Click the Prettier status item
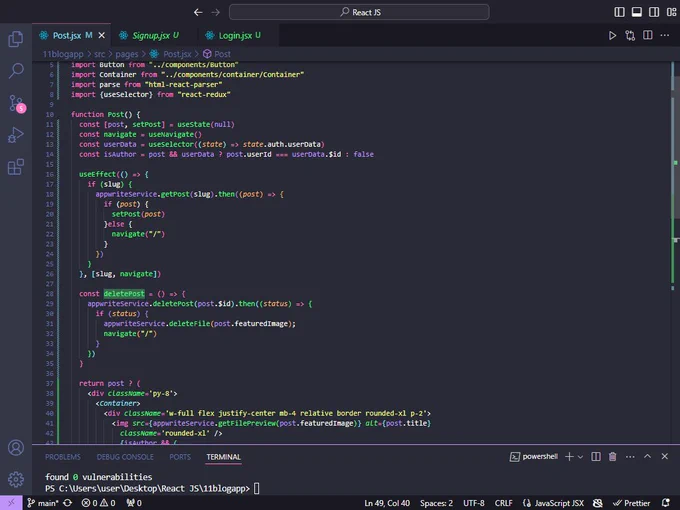The image size is (680, 510). [x=631, y=503]
